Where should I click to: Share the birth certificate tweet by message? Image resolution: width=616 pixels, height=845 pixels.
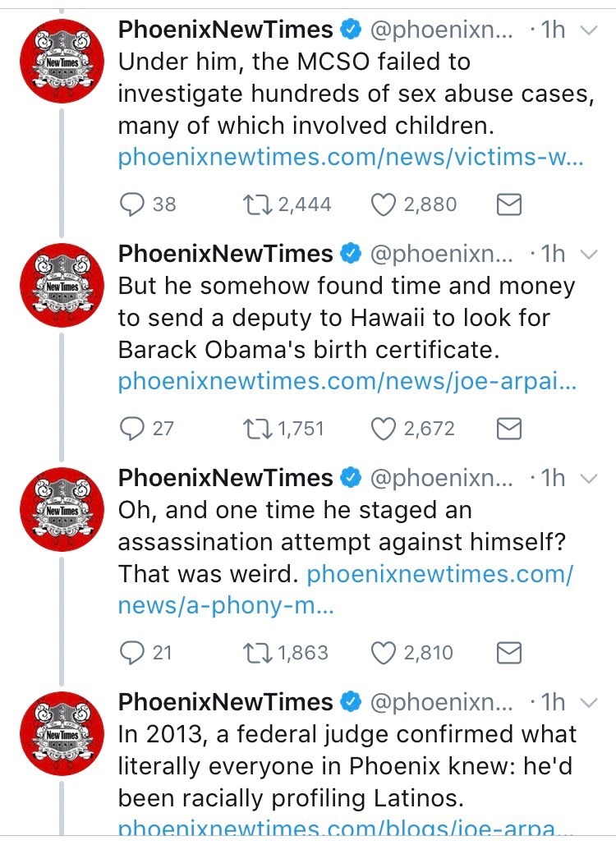coord(510,429)
